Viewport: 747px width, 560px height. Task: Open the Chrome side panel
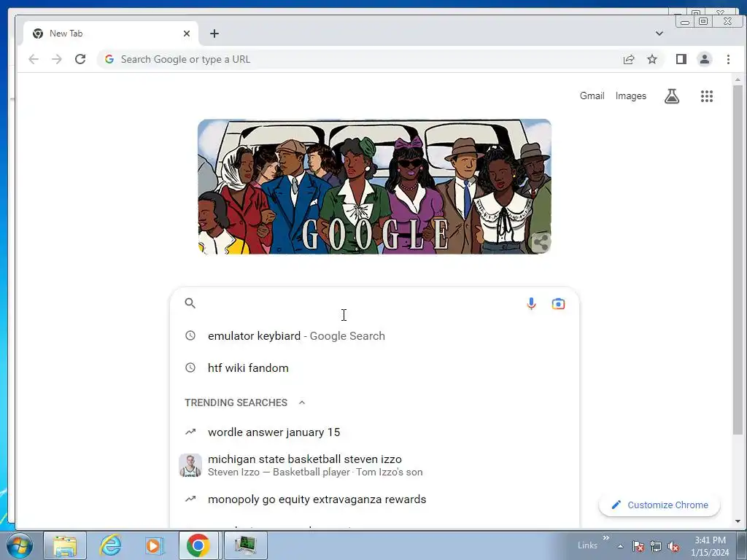[x=681, y=59]
